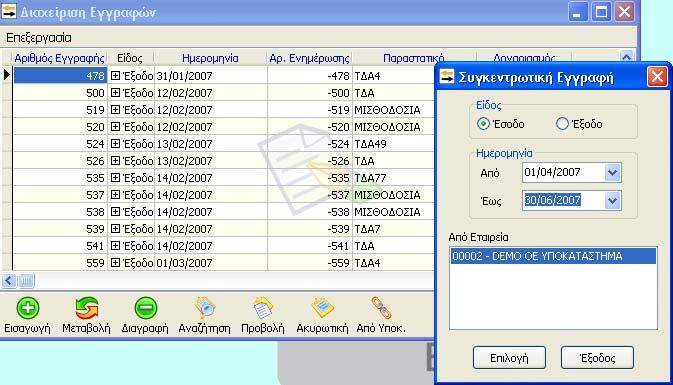Select the Έξοδο radio button
The height and width of the screenshot is (385, 673).
(x=562, y=124)
